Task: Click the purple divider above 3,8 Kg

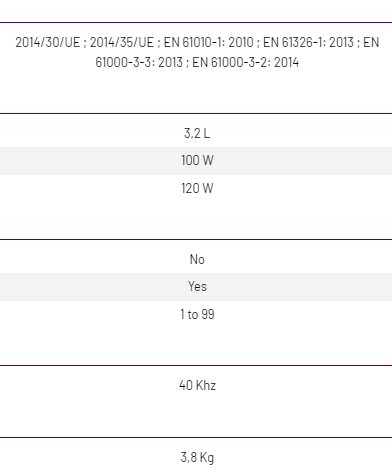Action: [196, 437]
